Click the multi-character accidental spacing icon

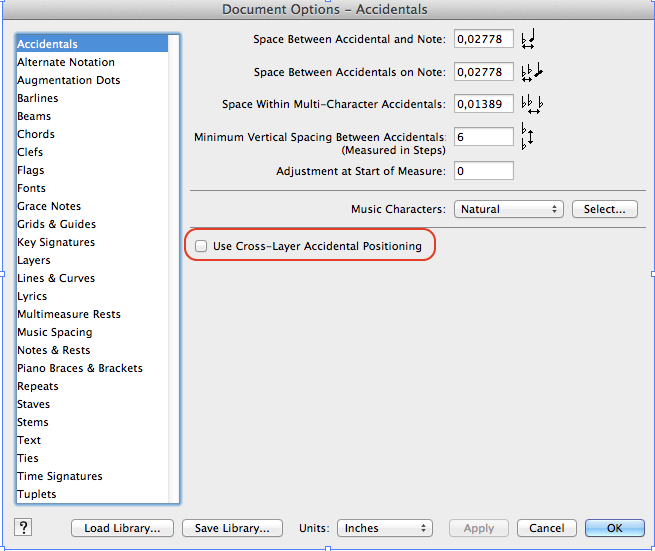532,104
